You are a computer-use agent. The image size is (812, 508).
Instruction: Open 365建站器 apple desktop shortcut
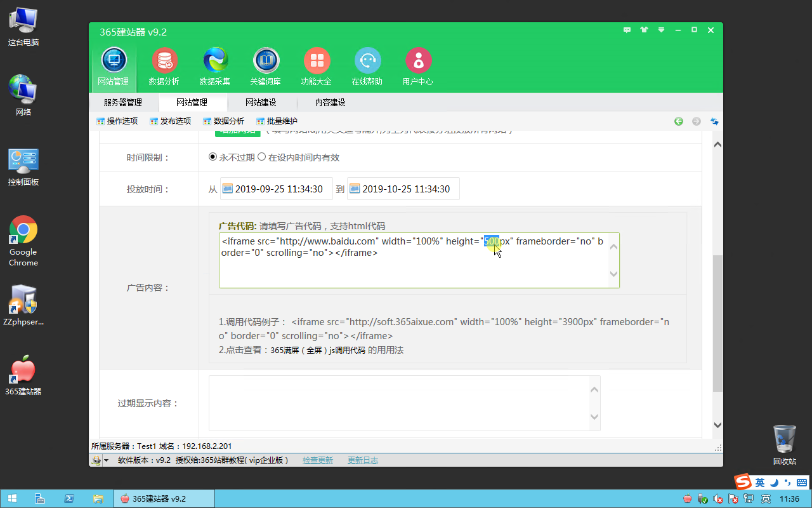[23, 375]
